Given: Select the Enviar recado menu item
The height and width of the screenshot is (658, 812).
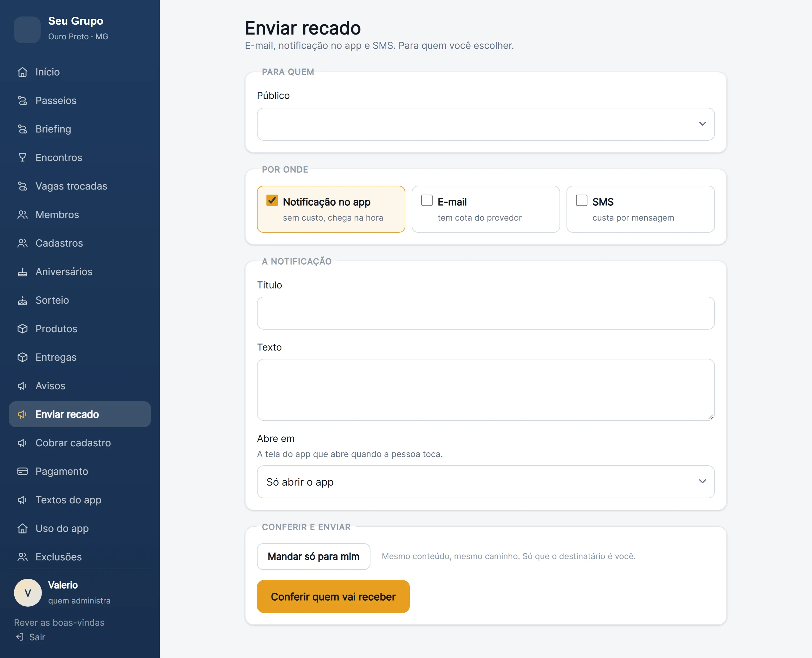Looking at the screenshot, I should (x=80, y=414).
